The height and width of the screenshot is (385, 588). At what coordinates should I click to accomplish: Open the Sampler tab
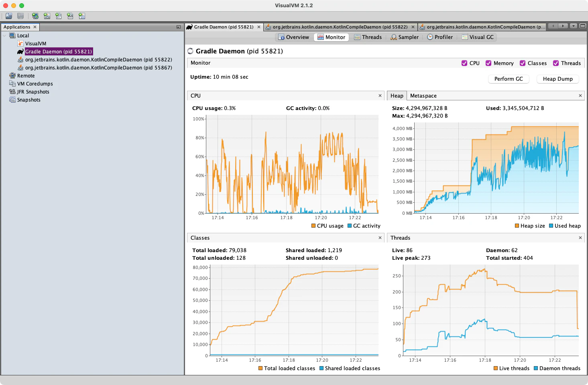click(405, 37)
